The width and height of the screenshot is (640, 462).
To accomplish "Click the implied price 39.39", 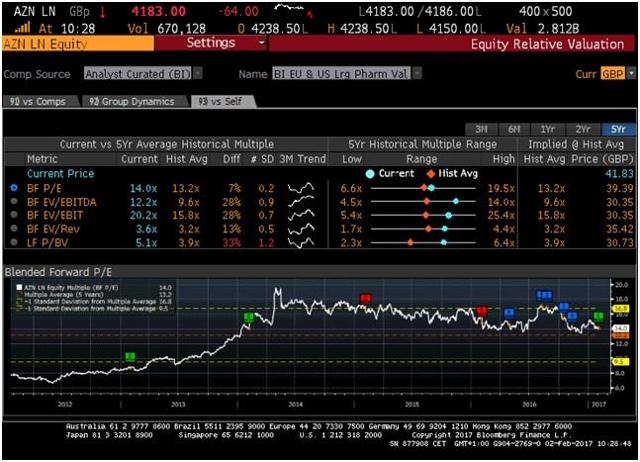I will pyautogui.click(x=619, y=188).
